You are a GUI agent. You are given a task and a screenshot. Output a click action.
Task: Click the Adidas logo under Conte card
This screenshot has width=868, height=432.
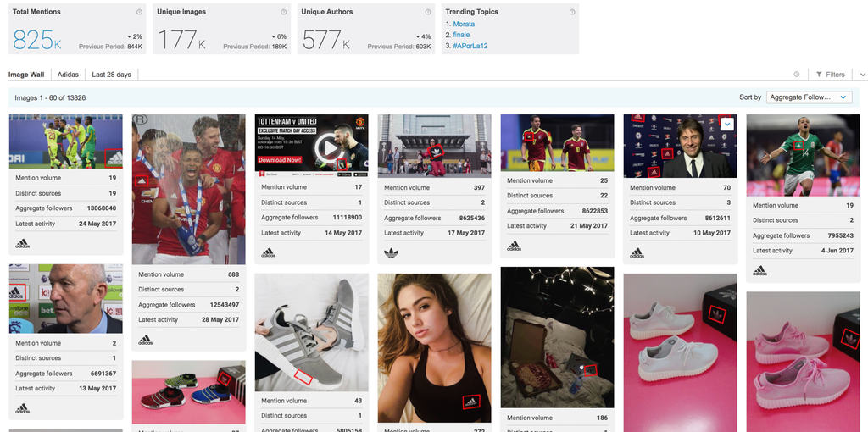(x=637, y=252)
